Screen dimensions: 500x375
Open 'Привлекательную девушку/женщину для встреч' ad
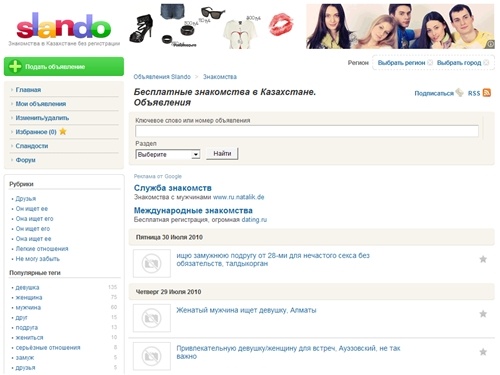click(288, 352)
